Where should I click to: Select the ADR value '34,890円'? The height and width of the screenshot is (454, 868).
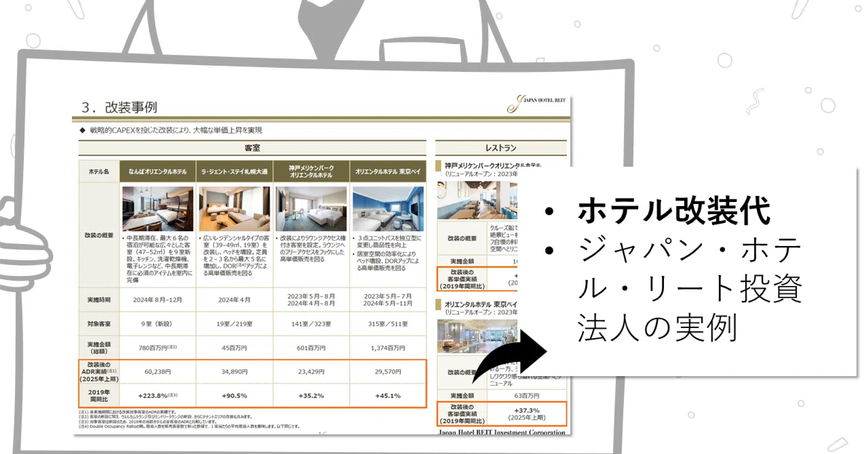(x=234, y=371)
